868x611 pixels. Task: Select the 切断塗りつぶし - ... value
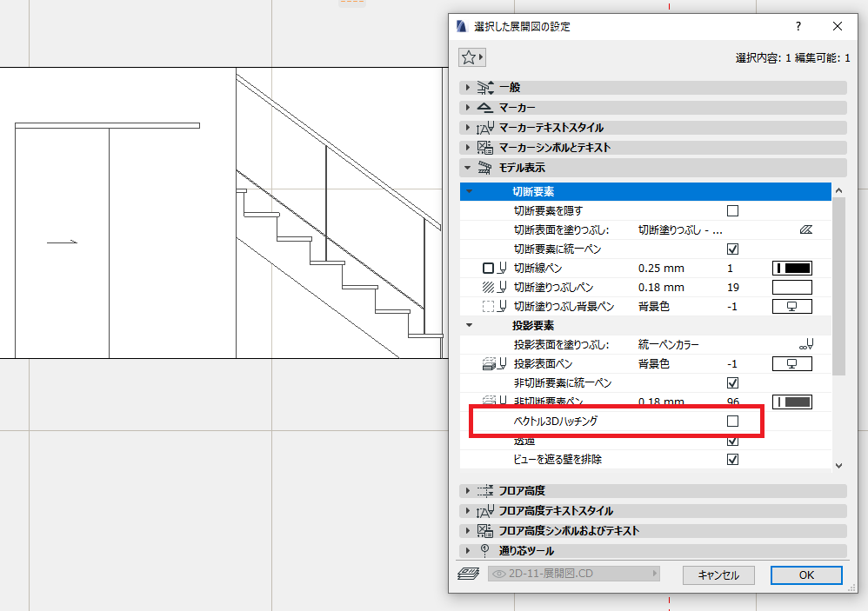[680, 230]
